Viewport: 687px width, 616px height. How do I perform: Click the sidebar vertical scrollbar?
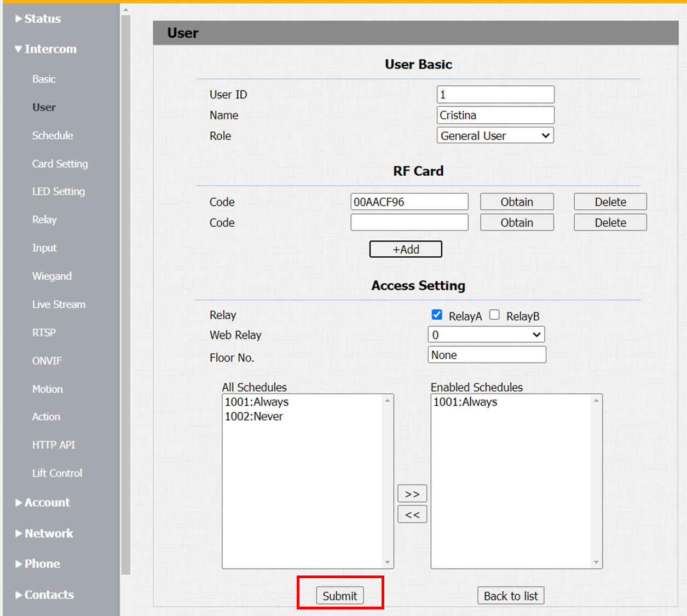click(x=126, y=296)
